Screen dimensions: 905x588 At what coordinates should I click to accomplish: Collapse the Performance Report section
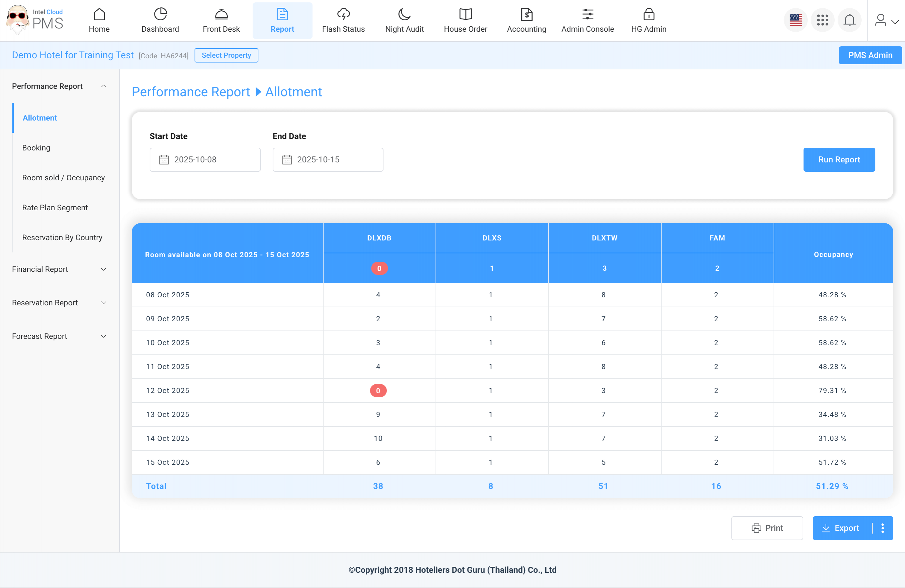pos(104,86)
